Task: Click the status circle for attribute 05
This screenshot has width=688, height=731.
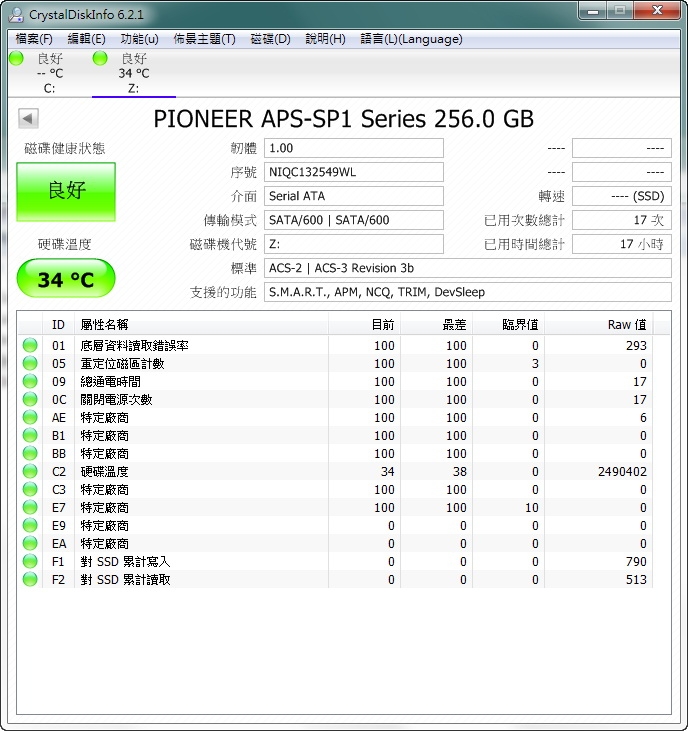Action: (x=30, y=363)
